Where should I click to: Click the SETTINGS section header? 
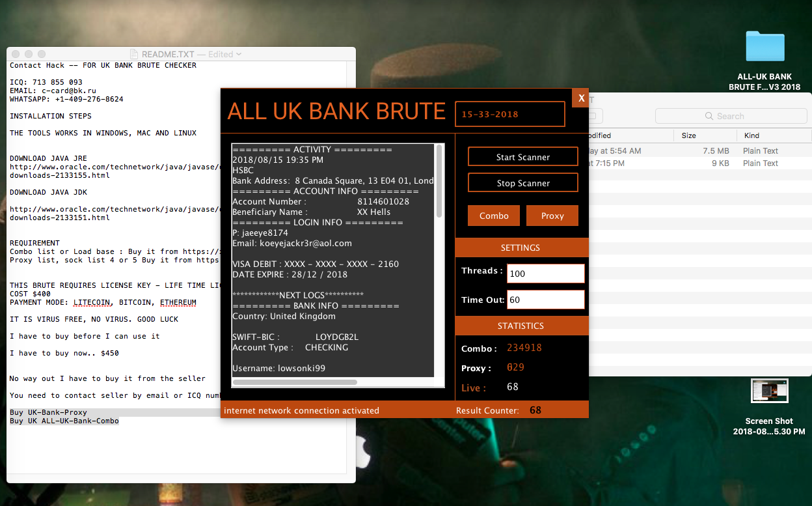coord(521,247)
